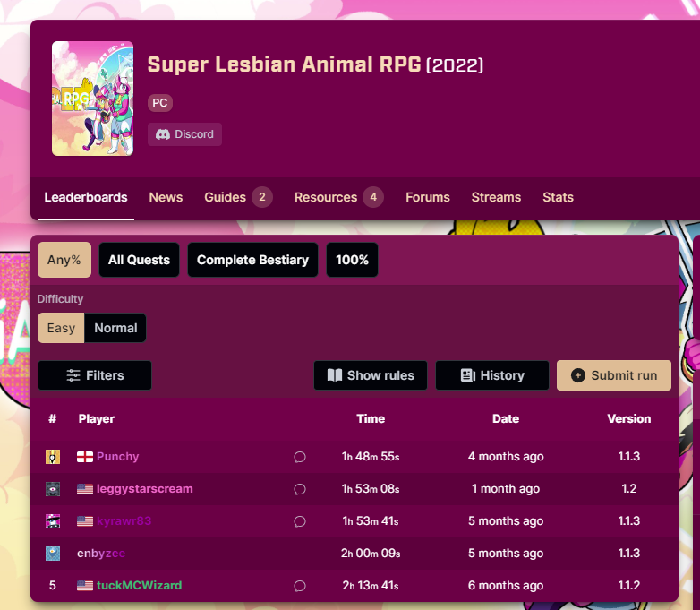View comment on kyrawr83's run
The height and width of the screenshot is (610, 700).
pos(300,521)
